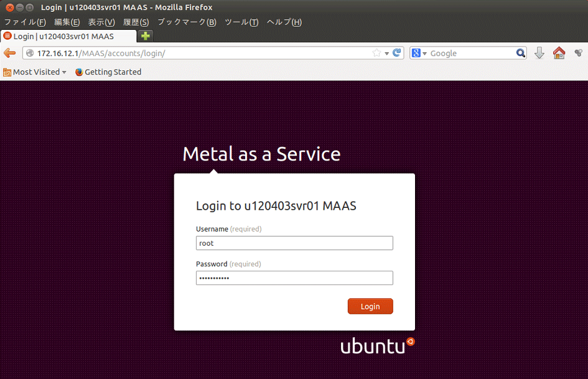The image size is (588, 379).
Task: Click the Ubuntu logo at page bottom
Action: (378, 345)
